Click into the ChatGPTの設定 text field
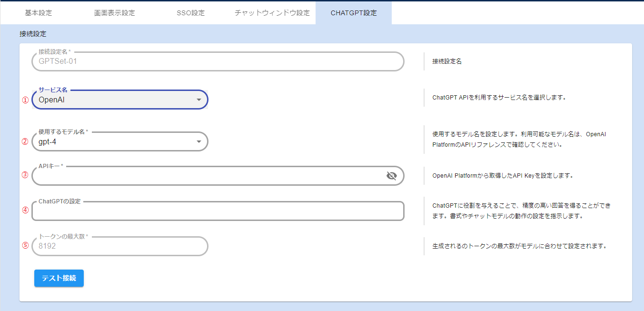The height and width of the screenshot is (311, 644). coord(218,211)
